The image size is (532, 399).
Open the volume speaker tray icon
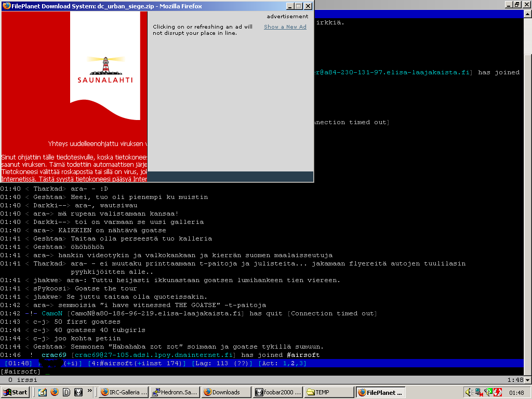(x=469, y=392)
